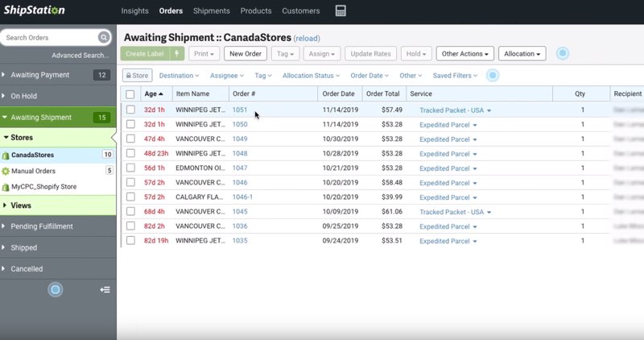Viewport: 644px width, 340px height.
Task: Collapse the sidebar with the arrow-lines icon
Action: (x=105, y=290)
